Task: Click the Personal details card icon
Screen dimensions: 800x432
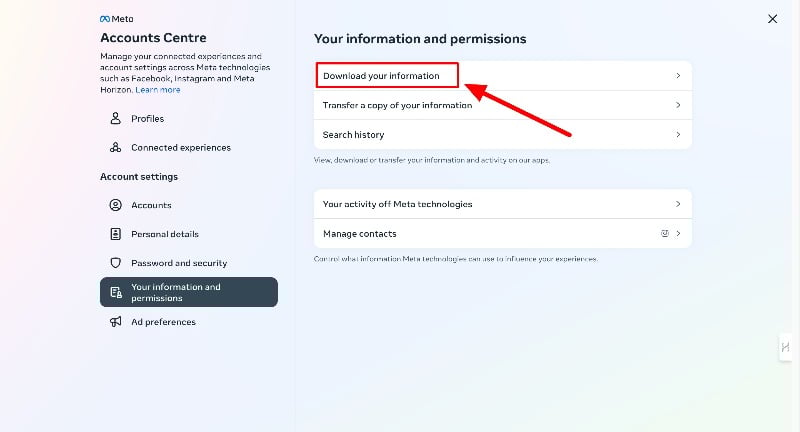Action: 116,234
